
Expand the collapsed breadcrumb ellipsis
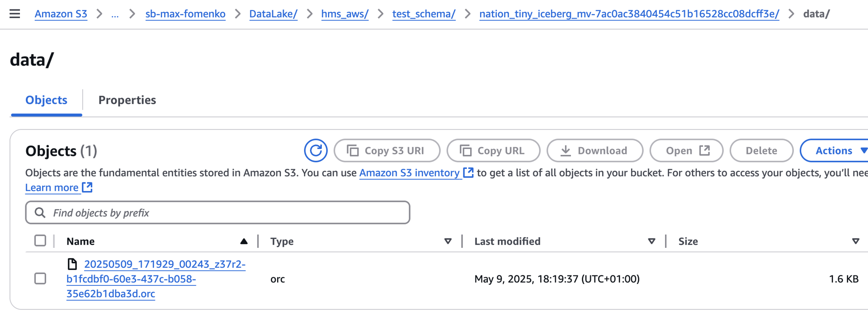click(115, 14)
